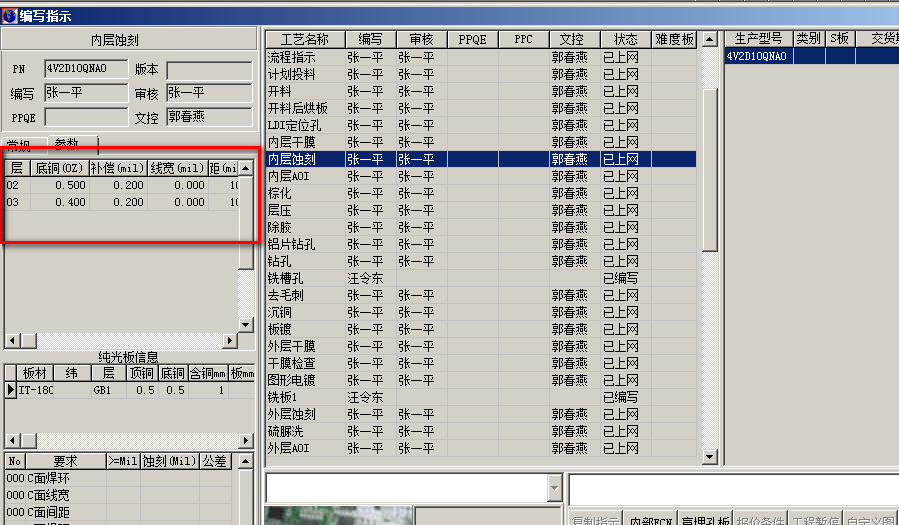Viewport: 899px width, 525px height.
Task: Click the 蚀刻(Mil) column header
Action: point(170,461)
